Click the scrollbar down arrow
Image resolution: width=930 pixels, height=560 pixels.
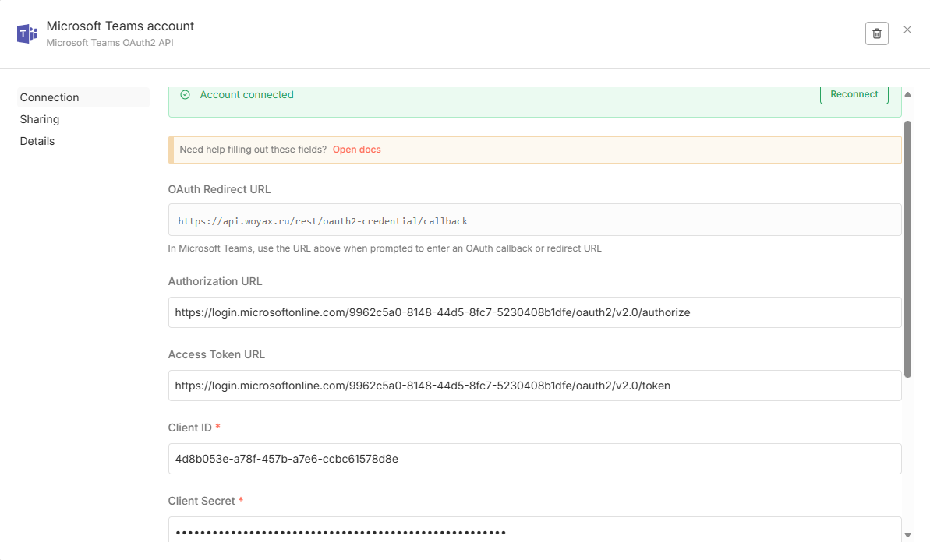(907, 535)
